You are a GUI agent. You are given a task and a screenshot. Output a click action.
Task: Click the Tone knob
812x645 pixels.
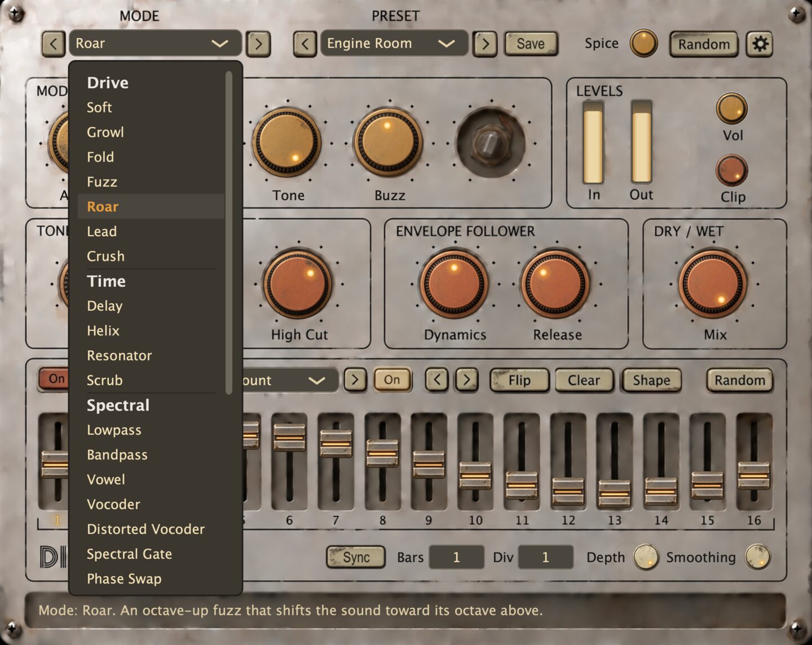point(287,143)
